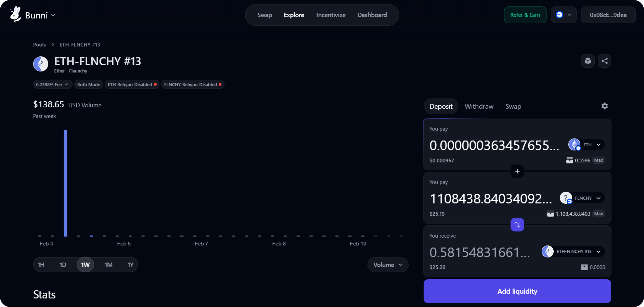The height and width of the screenshot is (307, 644).
Task: Click the Bunni rabbit logo
Action: tap(15, 15)
